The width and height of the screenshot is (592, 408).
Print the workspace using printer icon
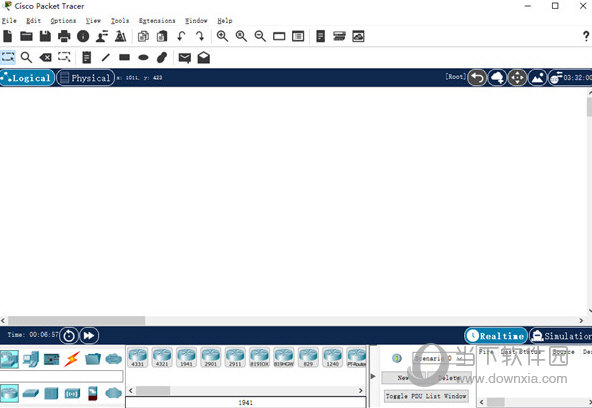64,36
